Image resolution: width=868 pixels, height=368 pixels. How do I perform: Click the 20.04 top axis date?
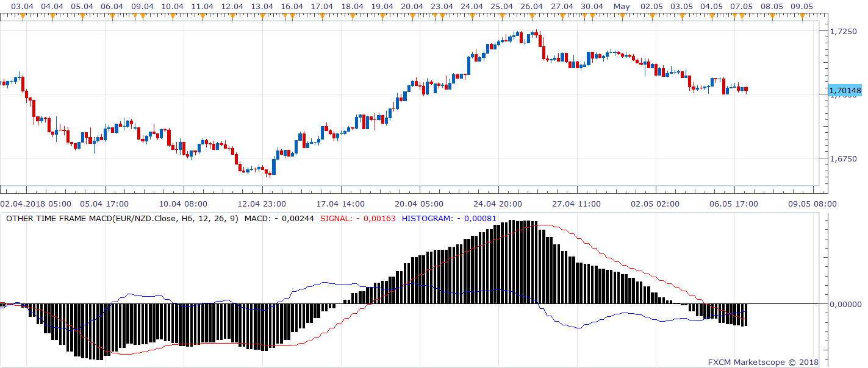(412, 6)
